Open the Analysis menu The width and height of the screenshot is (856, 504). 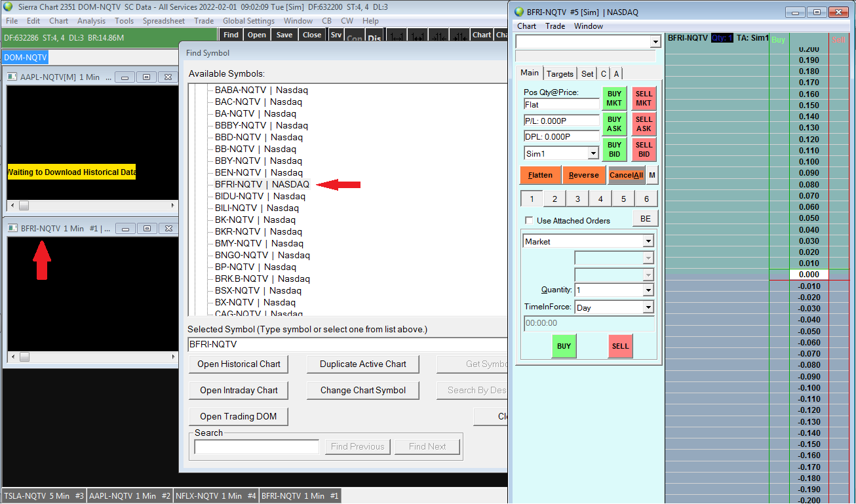click(x=91, y=21)
